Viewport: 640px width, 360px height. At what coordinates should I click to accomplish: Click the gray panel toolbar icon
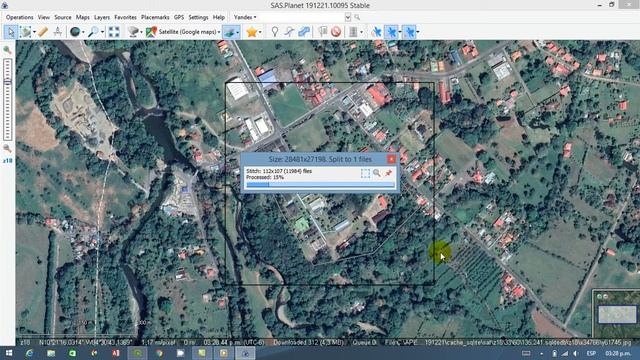point(353,31)
